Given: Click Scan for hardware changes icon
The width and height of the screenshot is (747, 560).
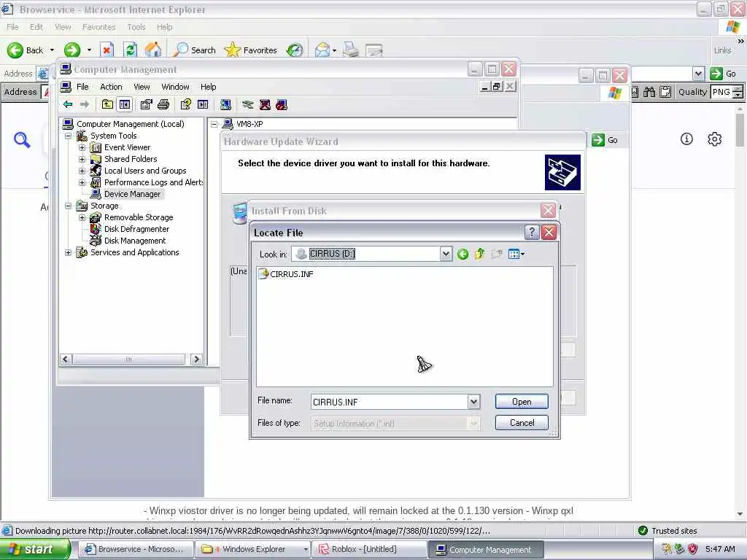Looking at the screenshot, I should coord(226,105).
